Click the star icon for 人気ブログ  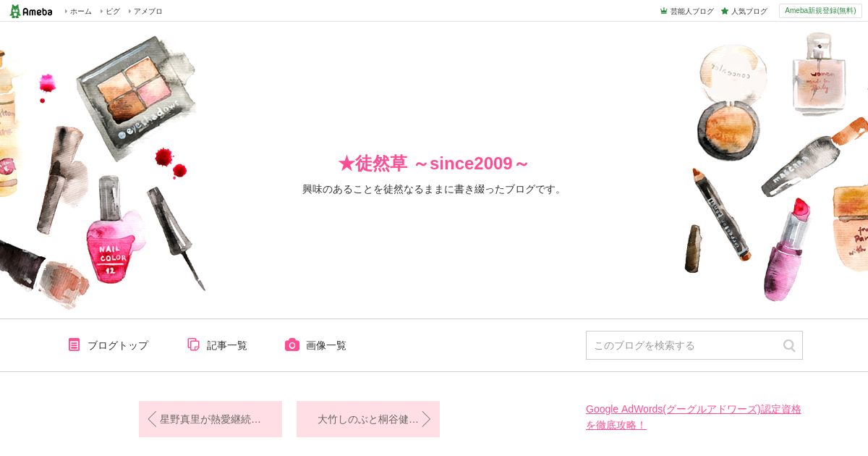(725, 11)
